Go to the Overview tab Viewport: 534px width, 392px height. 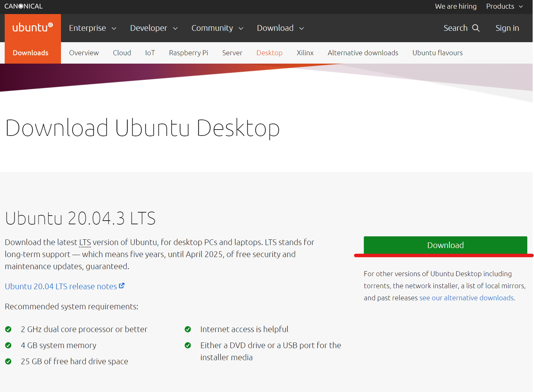coord(84,53)
